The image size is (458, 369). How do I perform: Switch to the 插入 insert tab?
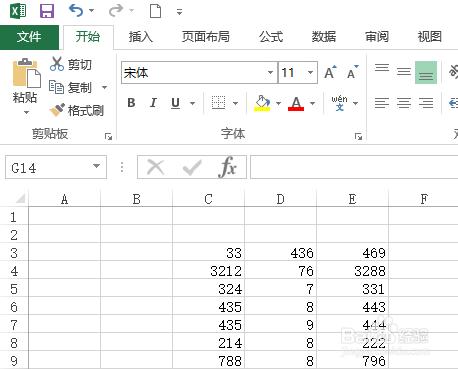(141, 37)
